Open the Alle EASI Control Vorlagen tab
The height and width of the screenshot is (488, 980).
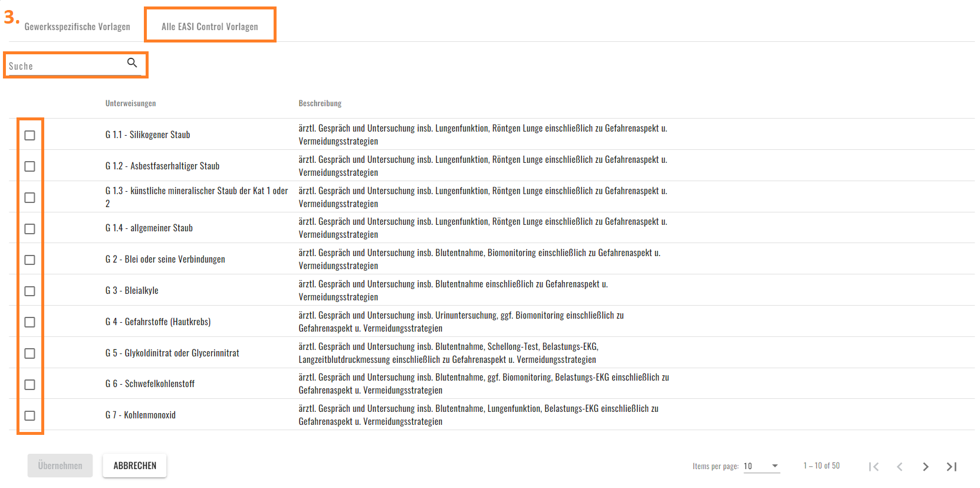pos(210,27)
